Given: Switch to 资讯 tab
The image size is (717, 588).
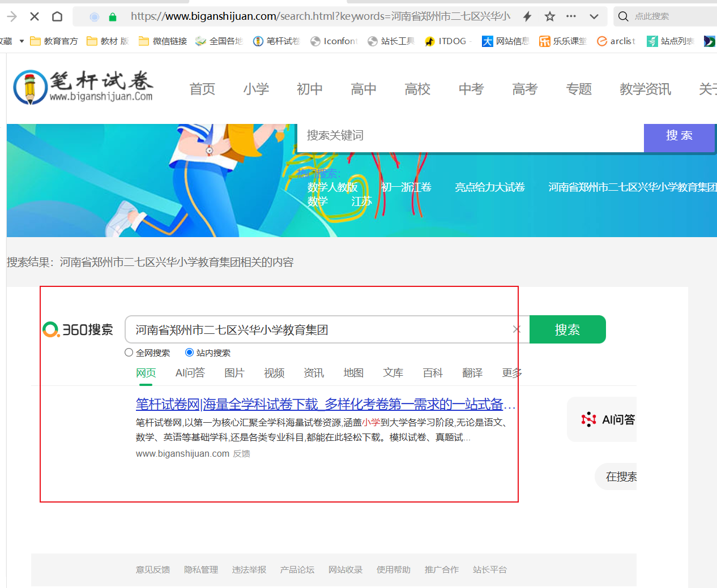Looking at the screenshot, I should click(314, 373).
